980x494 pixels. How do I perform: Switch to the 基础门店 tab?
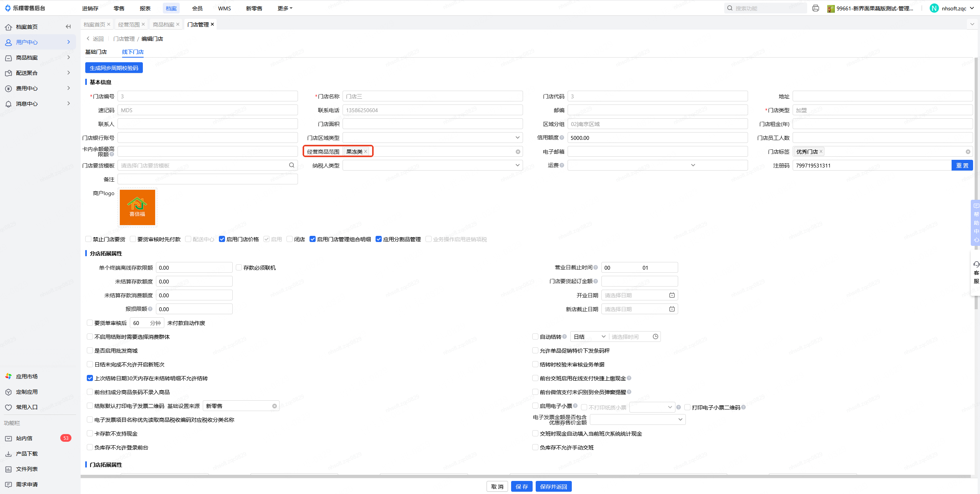click(x=96, y=52)
